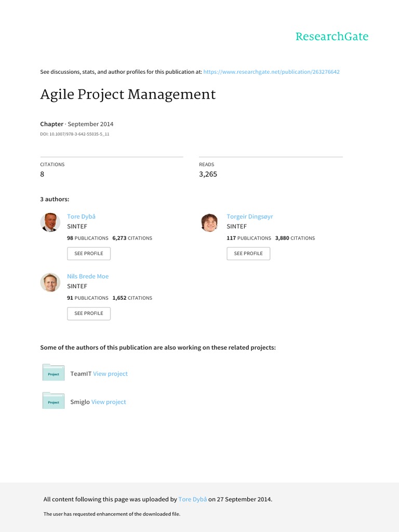
Task: Click the citations count of 8
Action: [43, 174]
